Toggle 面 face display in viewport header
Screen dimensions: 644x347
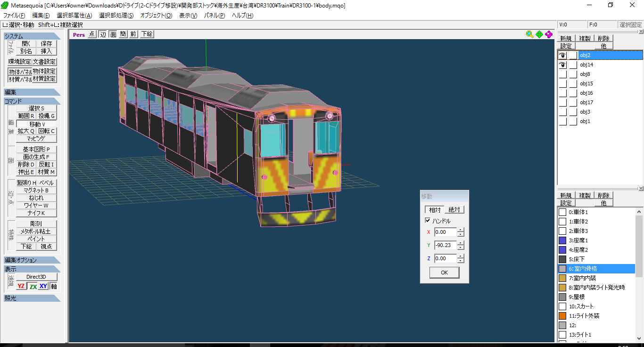113,34
